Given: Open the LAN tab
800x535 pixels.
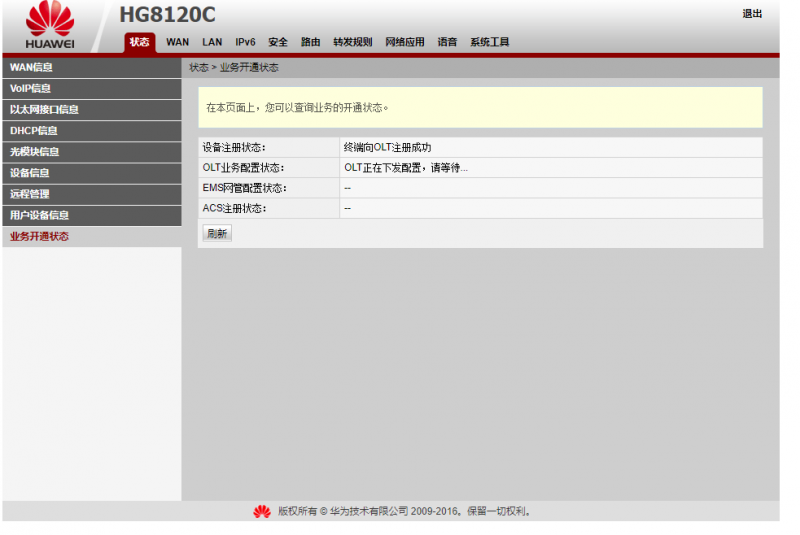Looking at the screenshot, I should pyautogui.click(x=212, y=42).
